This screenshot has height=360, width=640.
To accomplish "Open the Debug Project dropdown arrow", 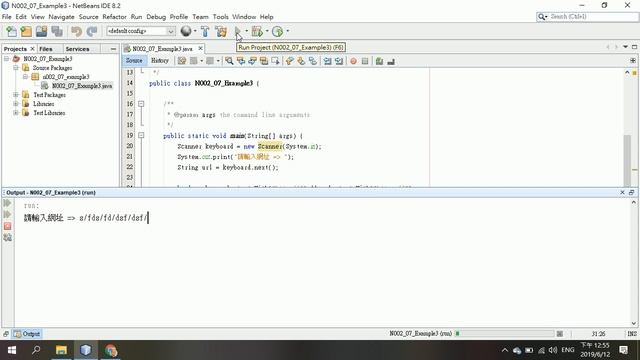I will pos(267,31).
